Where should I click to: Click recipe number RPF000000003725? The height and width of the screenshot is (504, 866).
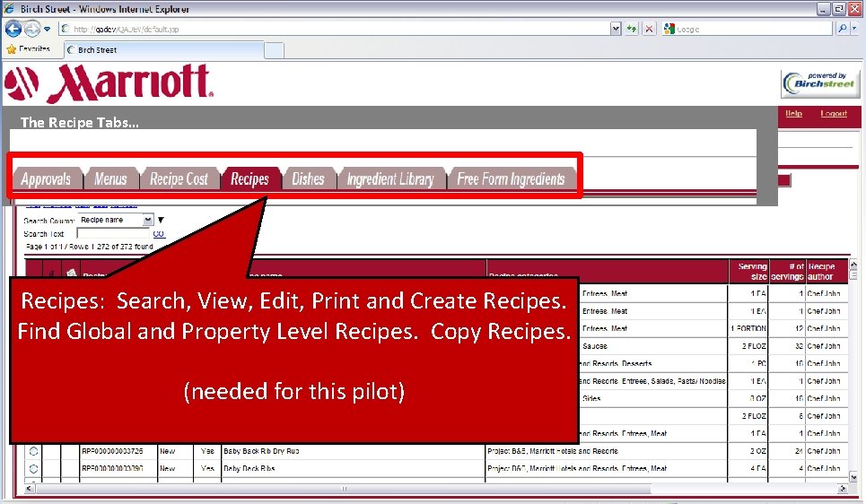[112, 451]
